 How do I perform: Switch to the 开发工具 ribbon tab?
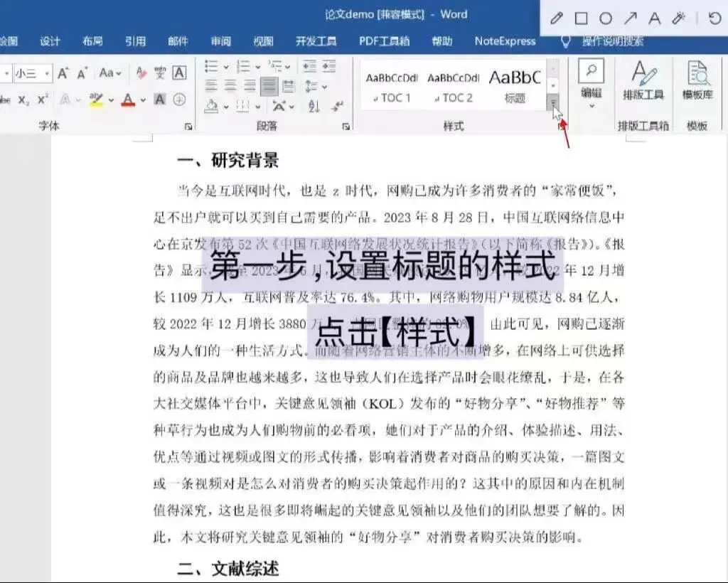pyautogui.click(x=316, y=41)
